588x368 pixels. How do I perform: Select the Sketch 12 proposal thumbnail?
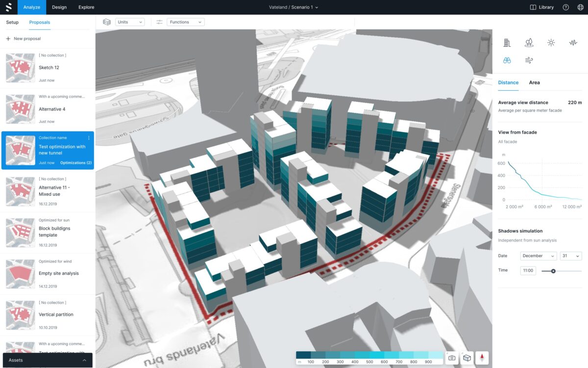coord(21,68)
